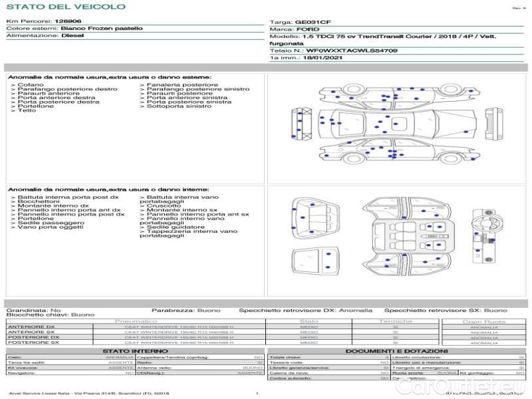The height and width of the screenshot is (399, 532).
Task: Click the STATO DEL VEICOLO title
Action: [65, 7]
